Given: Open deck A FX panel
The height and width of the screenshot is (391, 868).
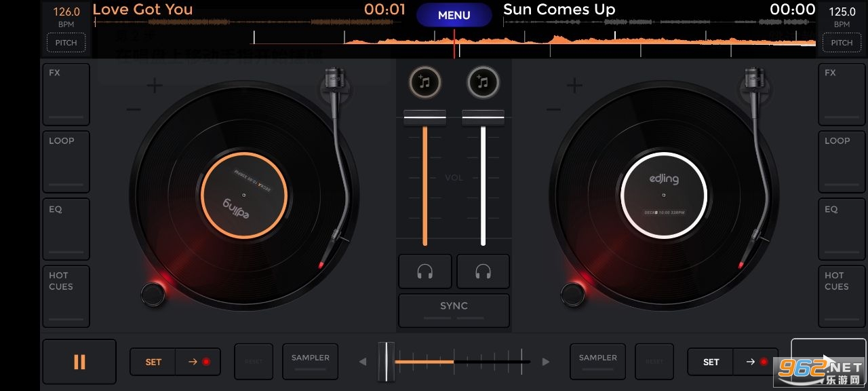Looking at the screenshot, I should [x=66, y=94].
